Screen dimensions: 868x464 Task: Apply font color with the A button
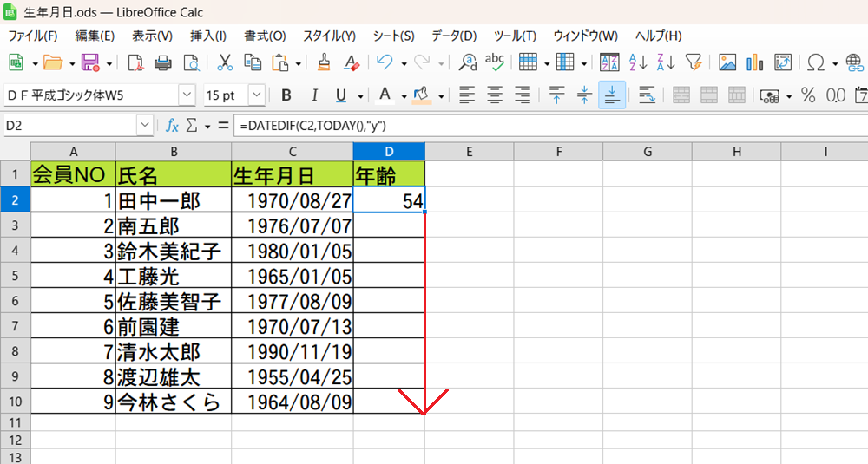(x=385, y=95)
